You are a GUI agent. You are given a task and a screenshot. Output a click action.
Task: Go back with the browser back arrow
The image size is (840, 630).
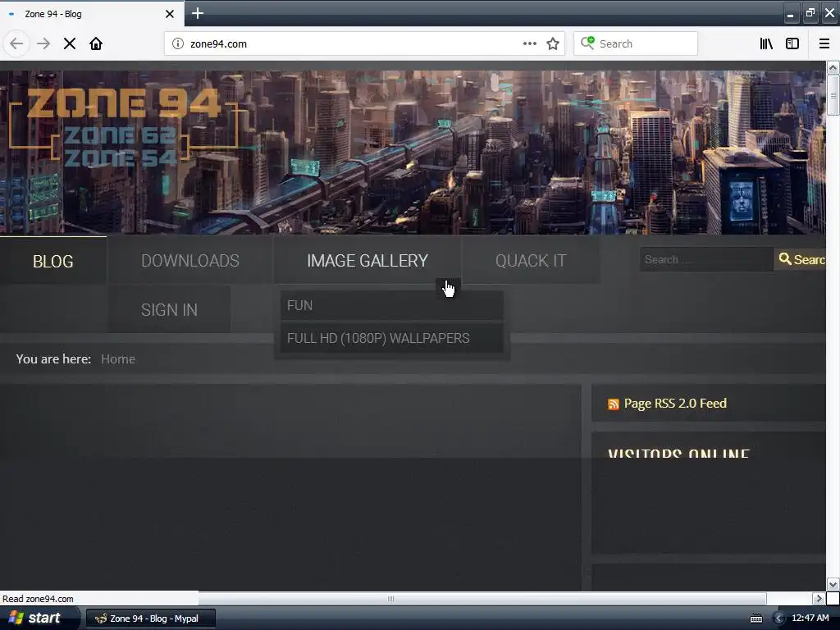(16, 43)
